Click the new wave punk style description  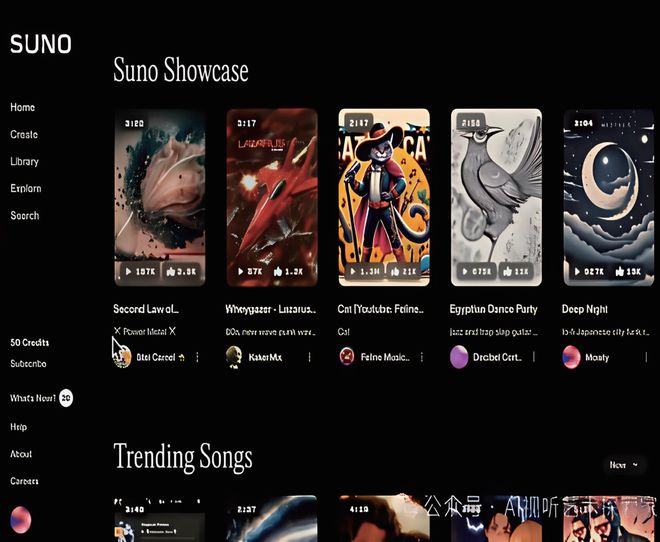point(270,332)
